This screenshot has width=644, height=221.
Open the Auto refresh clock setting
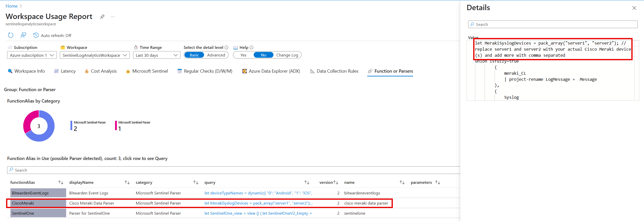(x=36, y=35)
